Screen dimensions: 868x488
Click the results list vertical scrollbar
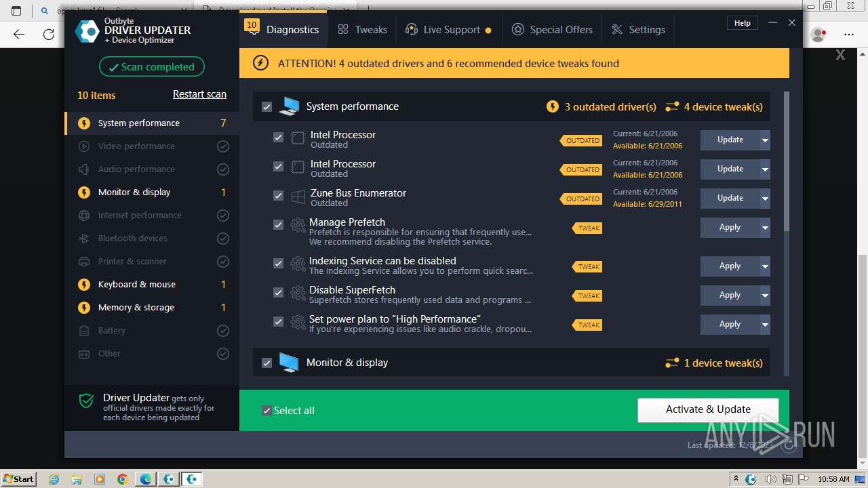click(787, 161)
